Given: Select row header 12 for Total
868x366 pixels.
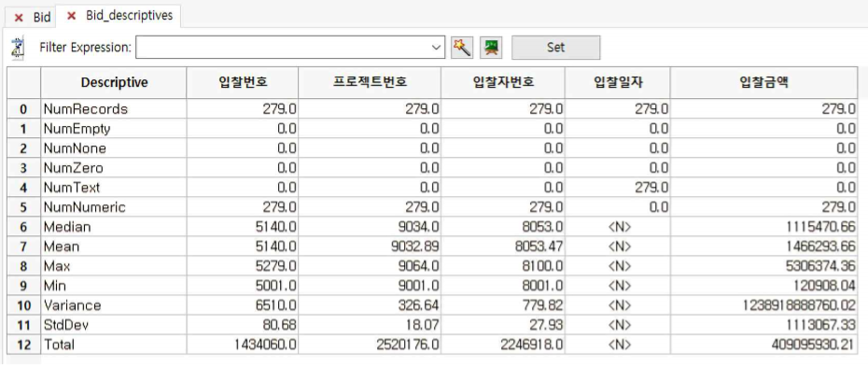Looking at the screenshot, I should point(24,345).
